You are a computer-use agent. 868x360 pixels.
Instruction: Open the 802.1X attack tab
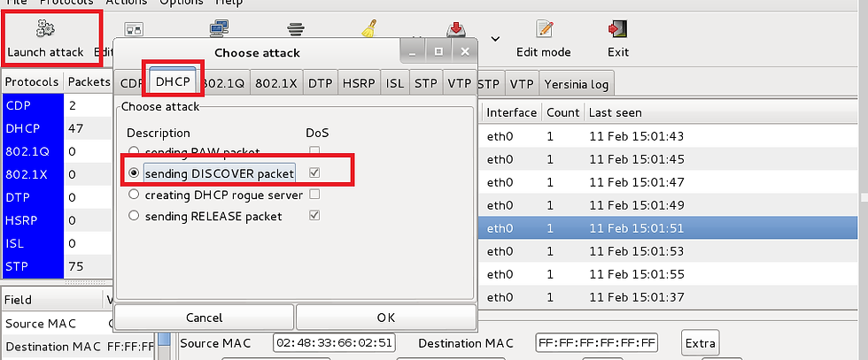(276, 83)
